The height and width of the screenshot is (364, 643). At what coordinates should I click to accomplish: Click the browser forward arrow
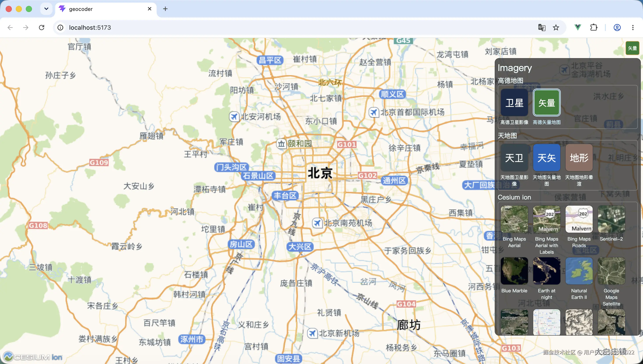point(26,28)
